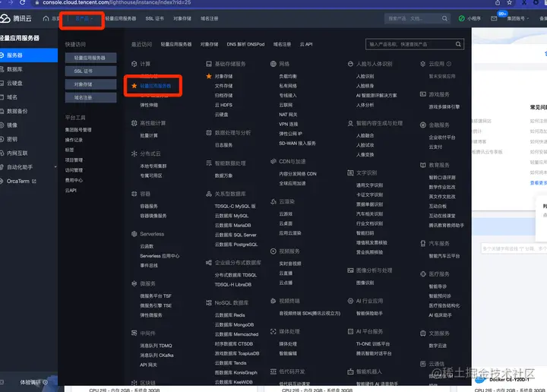Viewport: 547px width, 392px height.
Task: Click the 云应用 layers icon
Action: click(x=423, y=64)
